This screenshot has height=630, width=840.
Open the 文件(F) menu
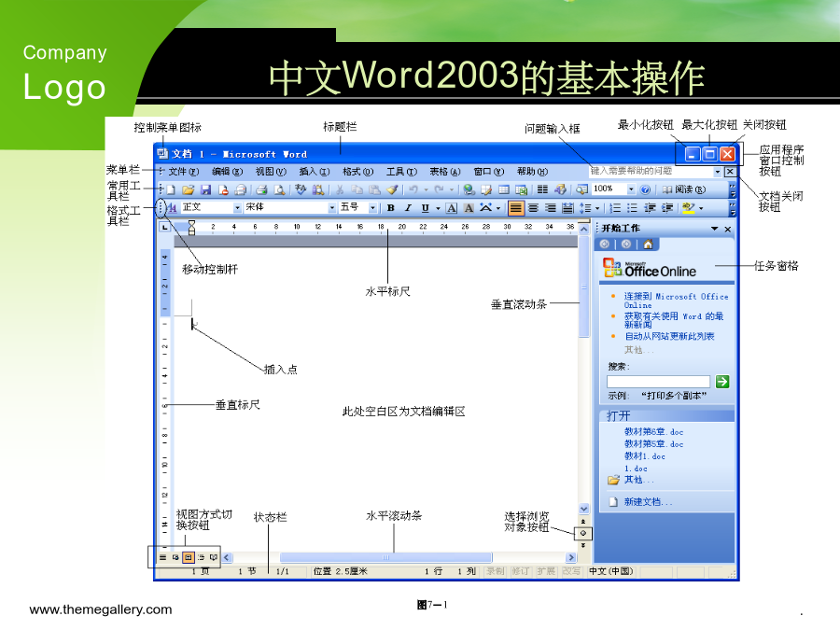(184, 172)
